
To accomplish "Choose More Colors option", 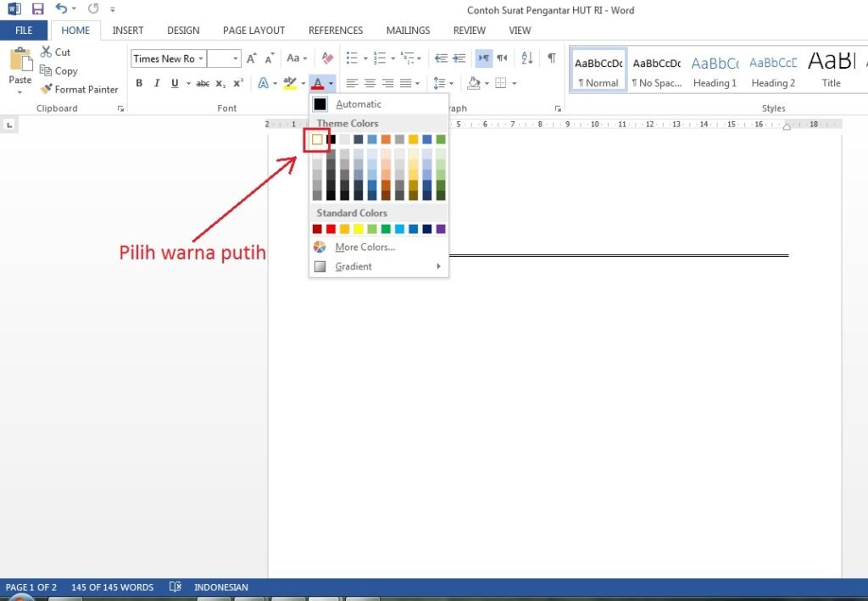I will click(x=364, y=248).
